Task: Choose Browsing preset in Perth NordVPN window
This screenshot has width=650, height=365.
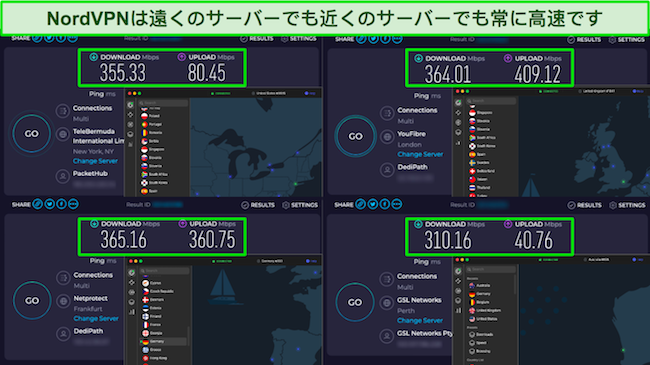Action: (480, 351)
